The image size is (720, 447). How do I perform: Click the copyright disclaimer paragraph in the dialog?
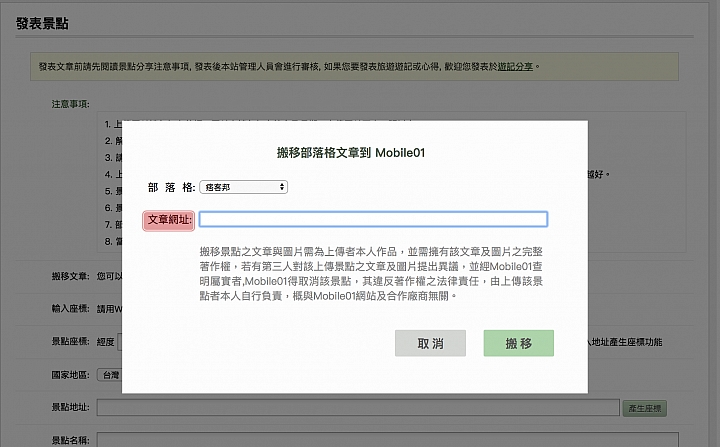(x=371, y=274)
